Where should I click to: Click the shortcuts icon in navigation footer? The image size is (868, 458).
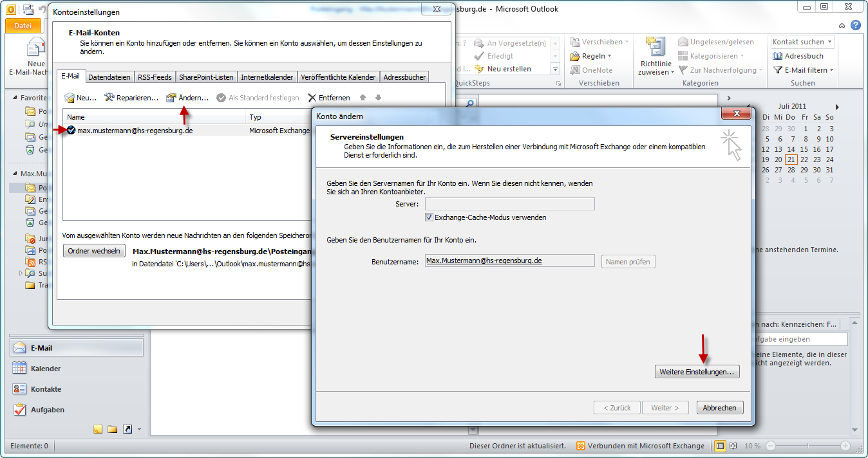[x=127, y=429]
